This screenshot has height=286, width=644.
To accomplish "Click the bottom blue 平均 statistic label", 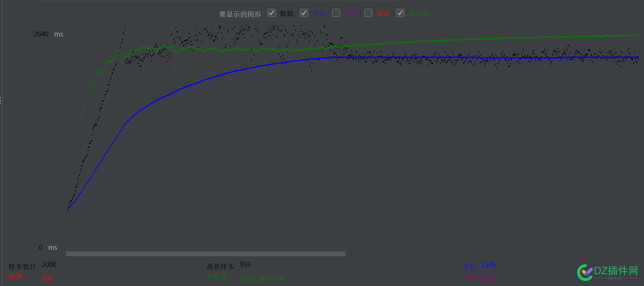I will coord(469,267).
